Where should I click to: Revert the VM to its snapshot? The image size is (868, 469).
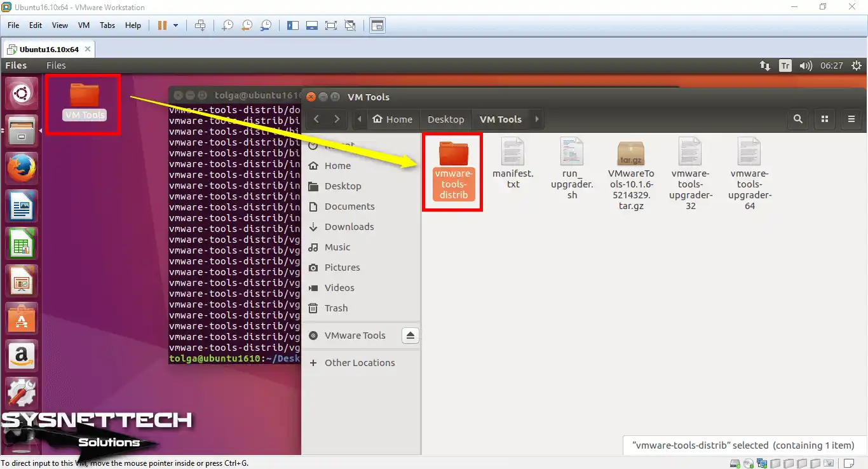(x=247, y=25)
